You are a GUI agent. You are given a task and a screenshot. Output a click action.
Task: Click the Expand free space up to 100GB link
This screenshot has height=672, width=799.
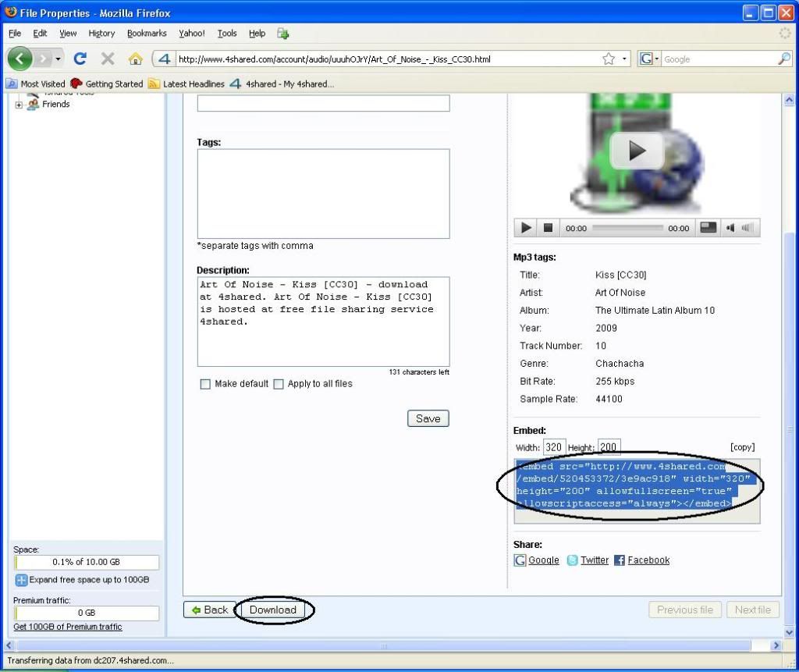pyautogui.click(x=89, y=580)
